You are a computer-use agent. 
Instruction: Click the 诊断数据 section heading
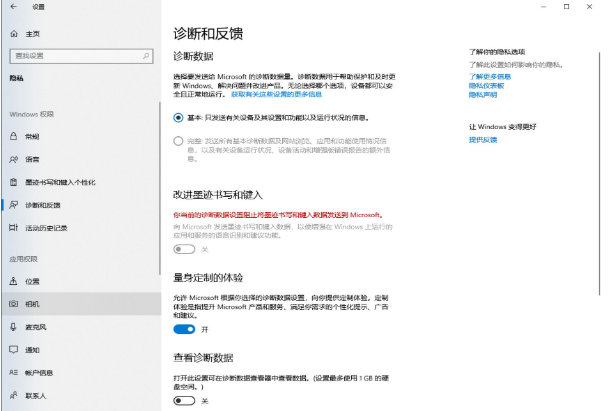click(x=193, y=56)
